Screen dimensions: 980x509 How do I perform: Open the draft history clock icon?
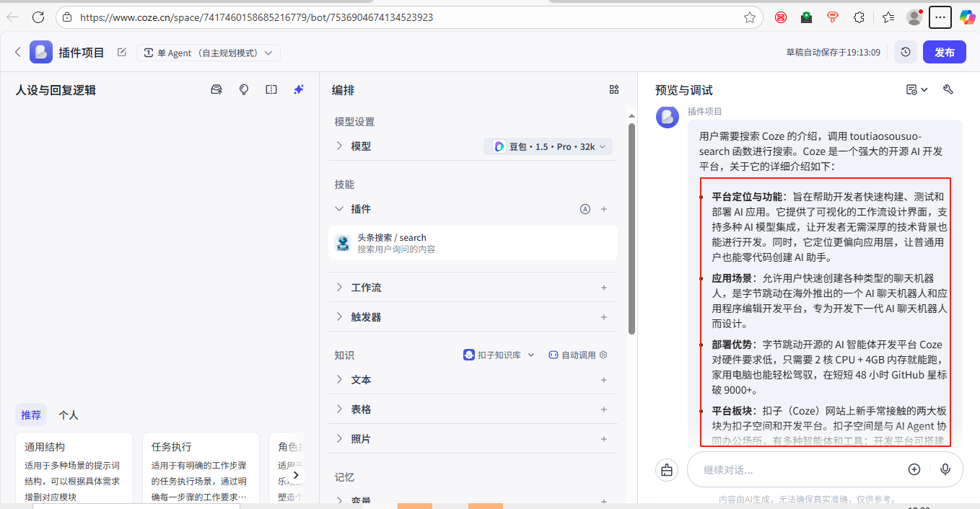coord(906,52)
